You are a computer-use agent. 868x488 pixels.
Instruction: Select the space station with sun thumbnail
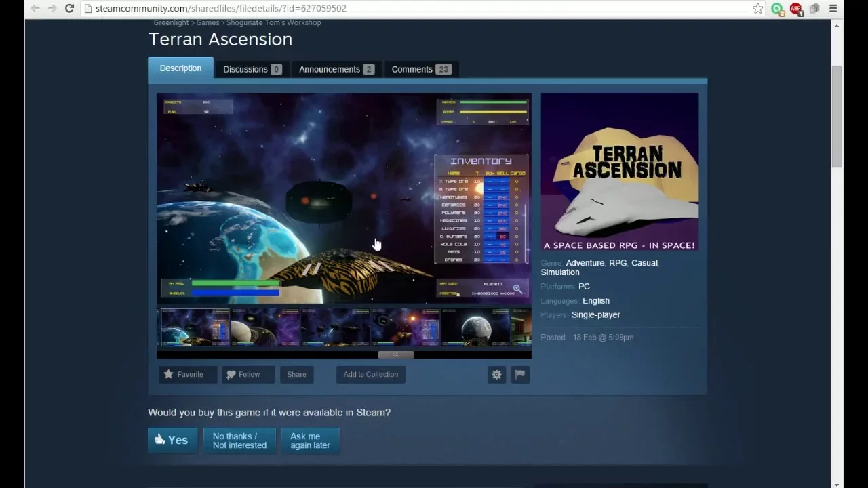pyautogui.click(x=406, y=327)
